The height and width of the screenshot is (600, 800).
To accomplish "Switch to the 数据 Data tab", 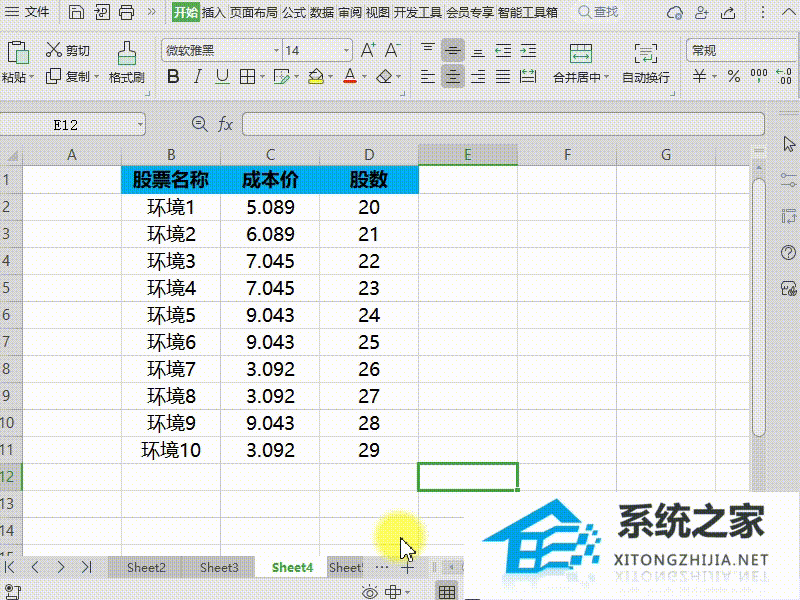I will coord(322,12).
